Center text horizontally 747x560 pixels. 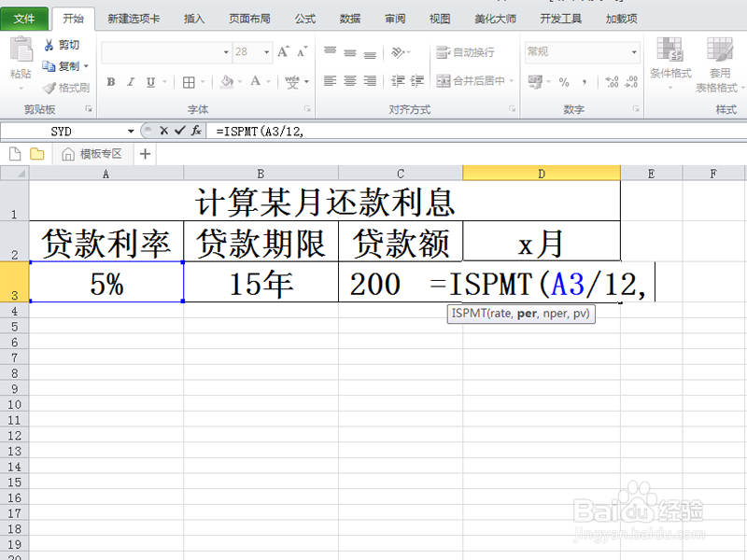pos(350,81)
